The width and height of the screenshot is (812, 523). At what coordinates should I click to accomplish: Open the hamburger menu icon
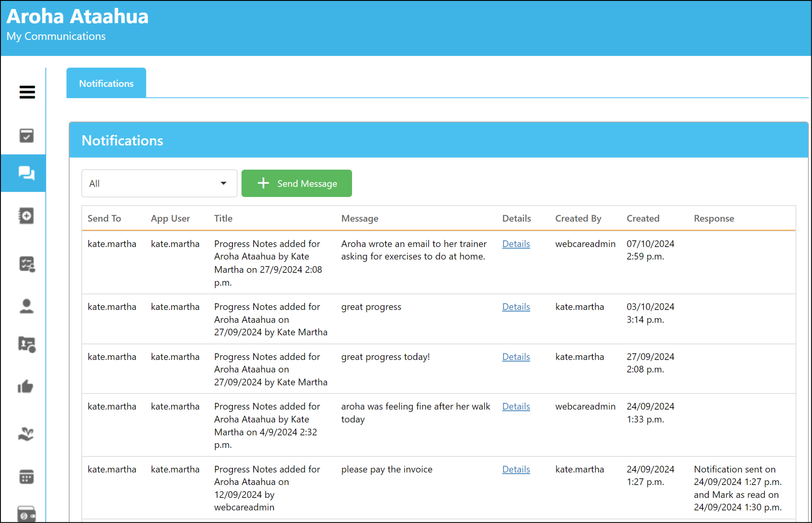click(x=27, y=92)
